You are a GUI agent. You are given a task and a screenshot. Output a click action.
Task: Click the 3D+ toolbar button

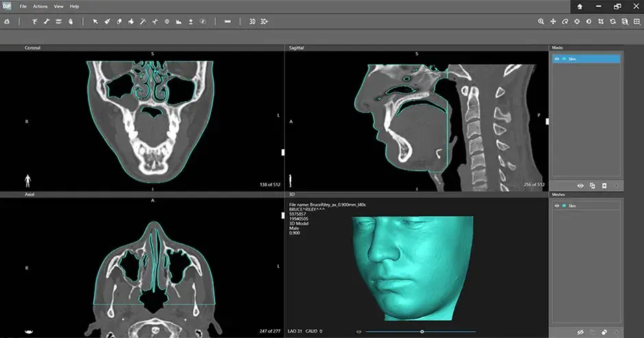coord(264,21)
